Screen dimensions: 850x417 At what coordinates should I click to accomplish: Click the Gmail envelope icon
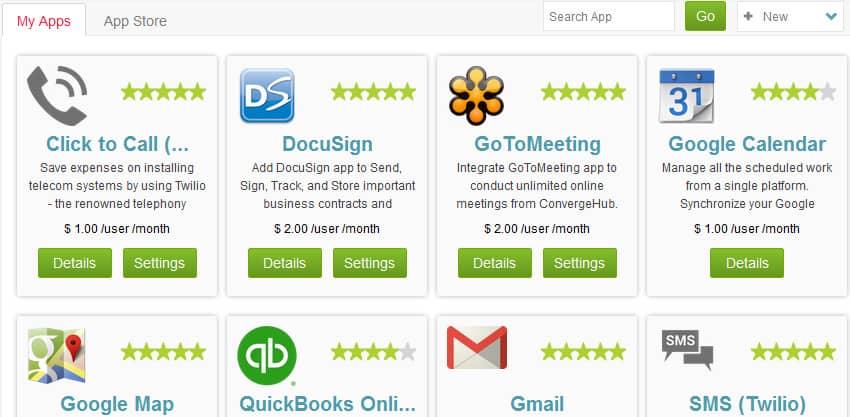(x=477, y=348)
